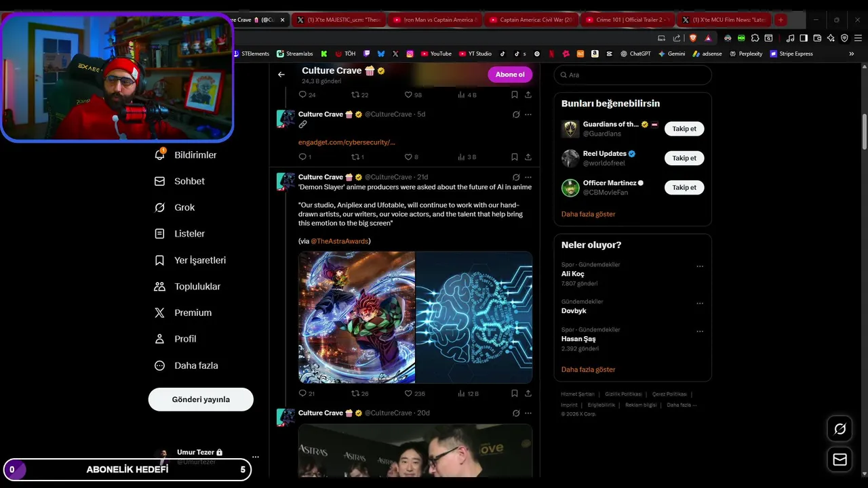Switch to Iron Man vs Captain America tab

[x=435, y=20]
